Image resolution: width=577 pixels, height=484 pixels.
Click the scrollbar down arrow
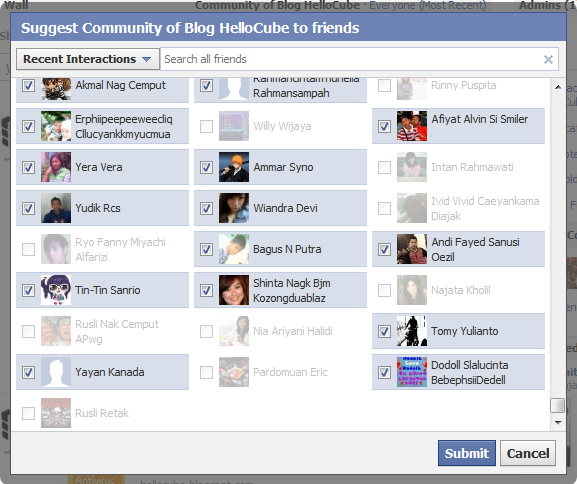[558, 423]
